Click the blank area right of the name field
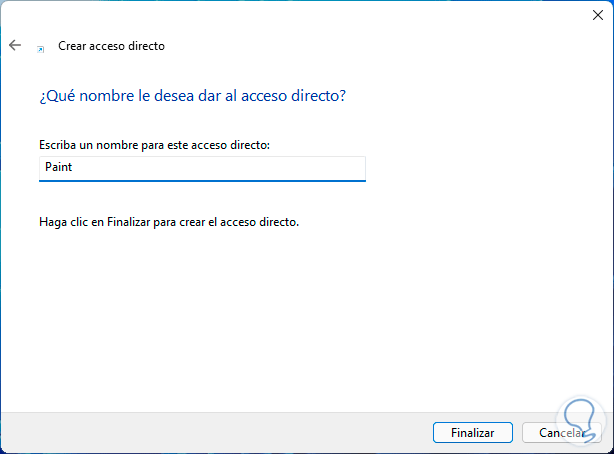This screenshot has height=454, width=614. pos(480,168)
